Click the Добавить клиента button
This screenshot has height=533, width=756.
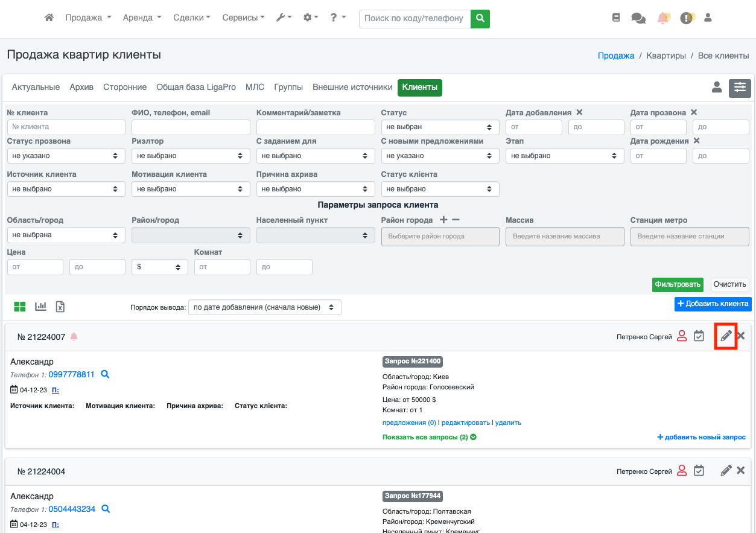(713, 304)
